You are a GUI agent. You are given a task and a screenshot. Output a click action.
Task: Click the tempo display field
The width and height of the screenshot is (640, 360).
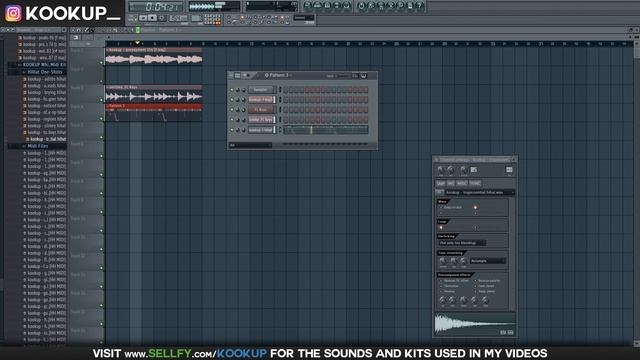tap(178, 18)
